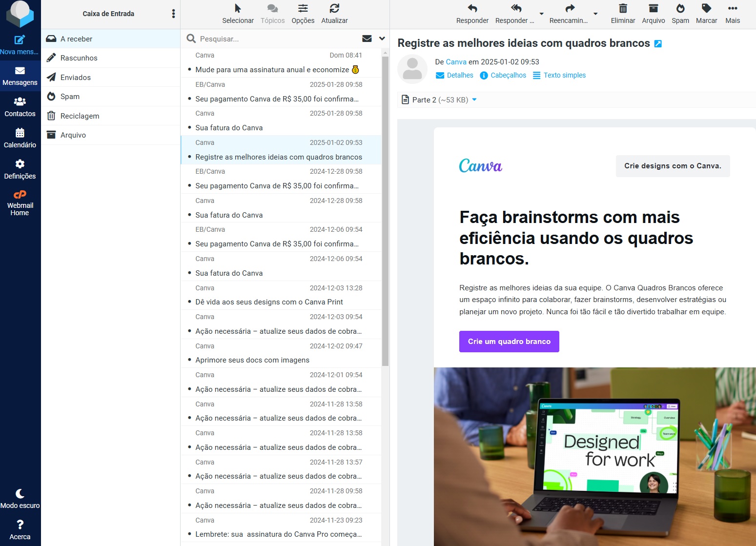This screenshot has height=546, width=756.
Task: Select 'Registre as melhores ideias' email
Action: pos(281,150)
